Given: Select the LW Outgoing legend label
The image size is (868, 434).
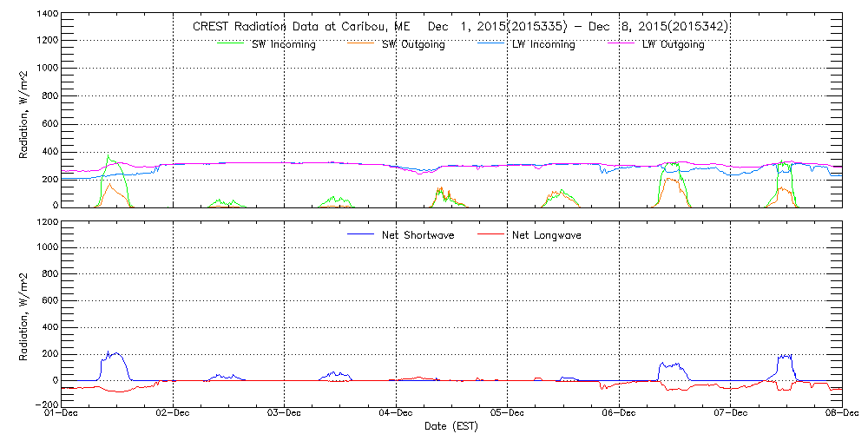Looking at the screenshot, I should (673, 44).
